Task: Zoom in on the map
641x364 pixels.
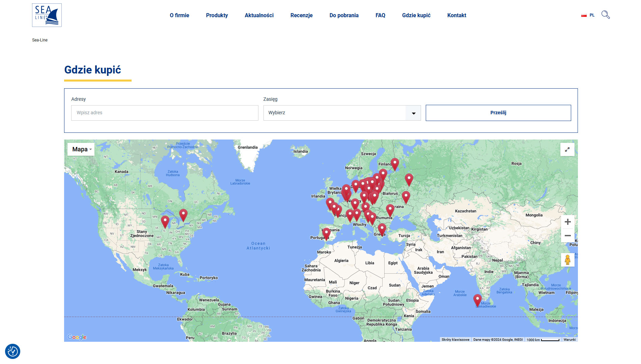Action: pos(567,222)
